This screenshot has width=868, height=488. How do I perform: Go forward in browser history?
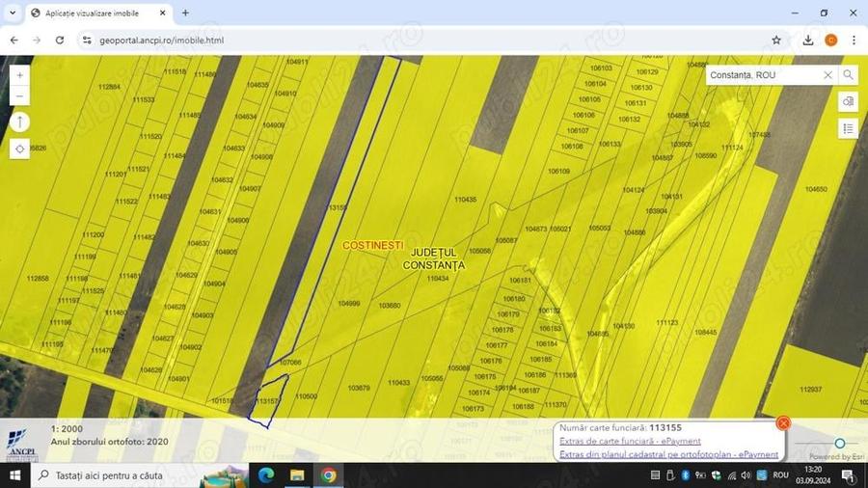pyautogui.click(x=37, y=41)
